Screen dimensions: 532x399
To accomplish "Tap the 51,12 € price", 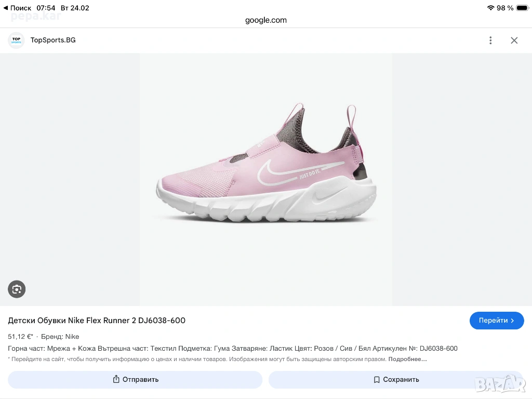I will [20, 337].
